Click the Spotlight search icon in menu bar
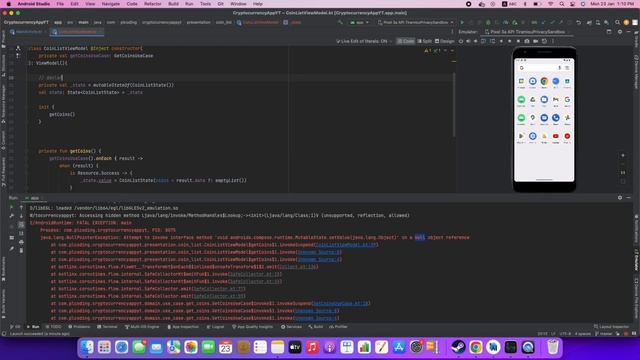 [x=562, y=4]
